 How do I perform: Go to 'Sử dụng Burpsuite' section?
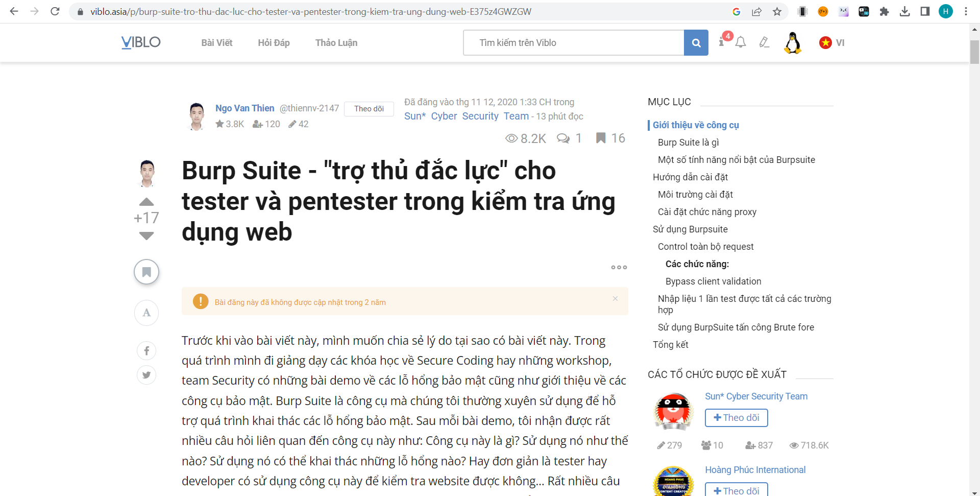pyautogui.click(x=690, y=229)
